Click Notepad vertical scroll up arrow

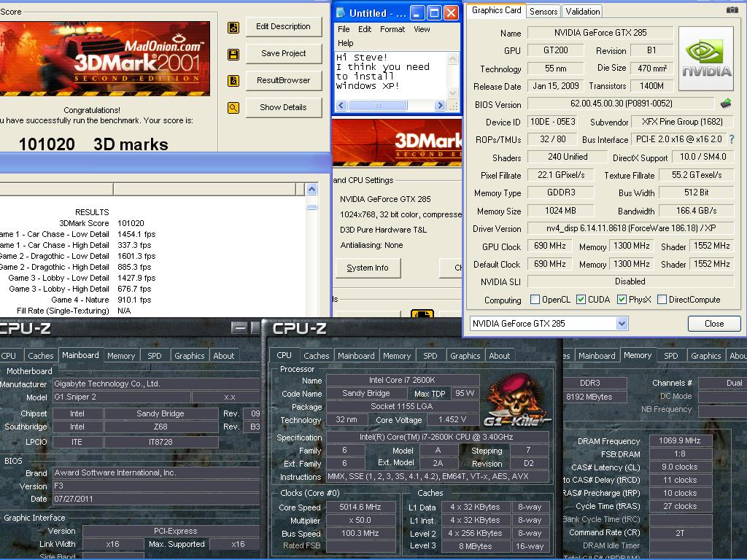tap(452, 59)
